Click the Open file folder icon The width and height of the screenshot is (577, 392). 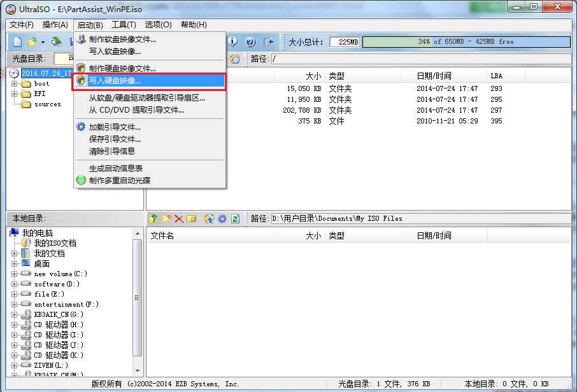pos(32,42)
